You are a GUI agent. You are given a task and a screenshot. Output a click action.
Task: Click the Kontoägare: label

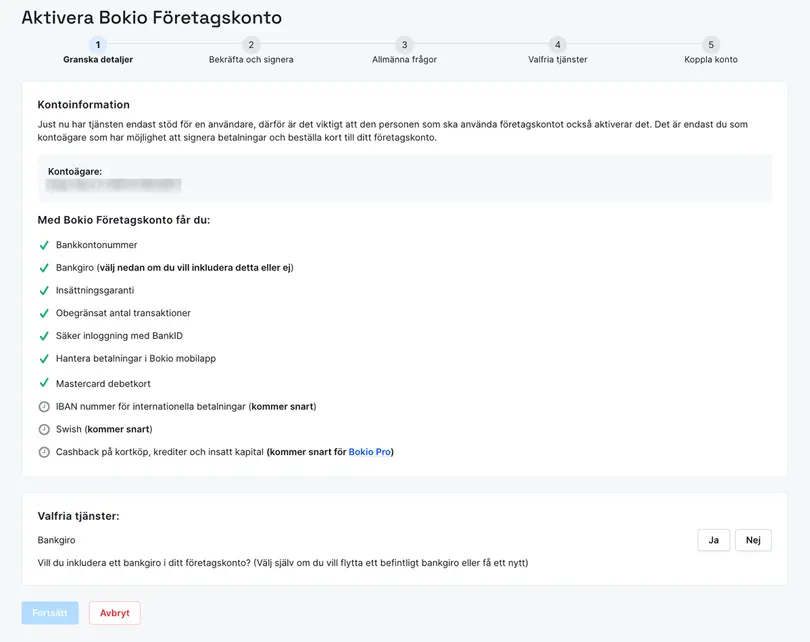75,171
